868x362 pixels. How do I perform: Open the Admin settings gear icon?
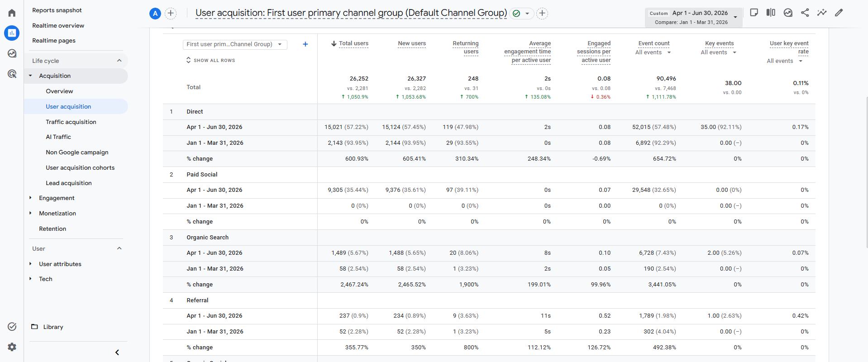(x=12, y=347)
